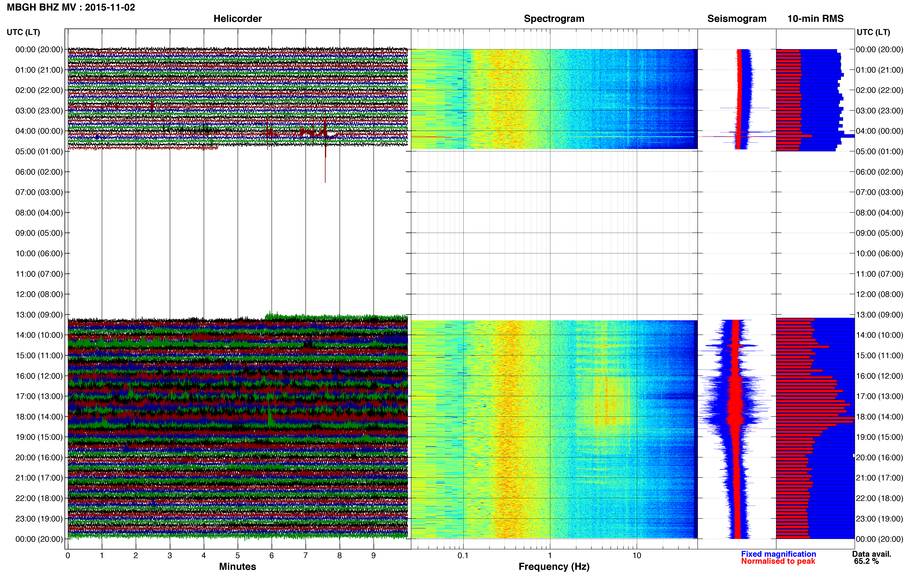Screen dimensions: 924x578
Task: Click the right 20:00 (16:00) time label
Action: (879, 458)
